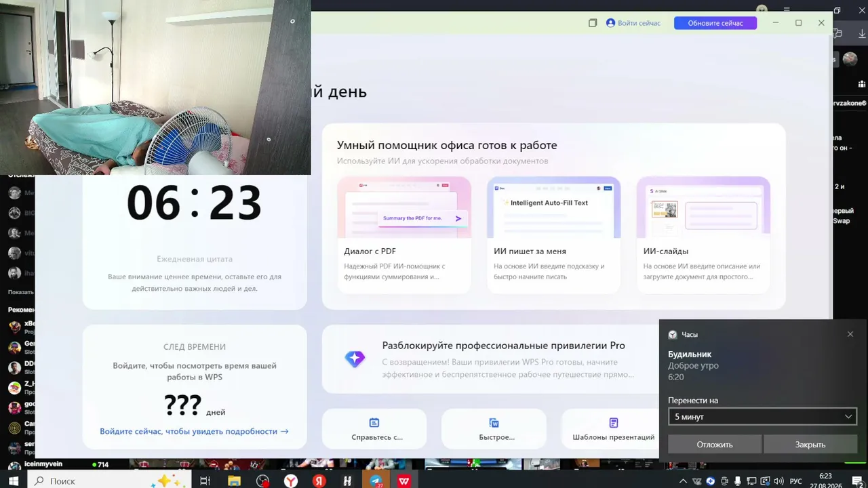Click the ИИ пишет за меня title
Image resolution: width=868 pixels, height=488 pixels.
pyautogui.click(x=530, y=251)
